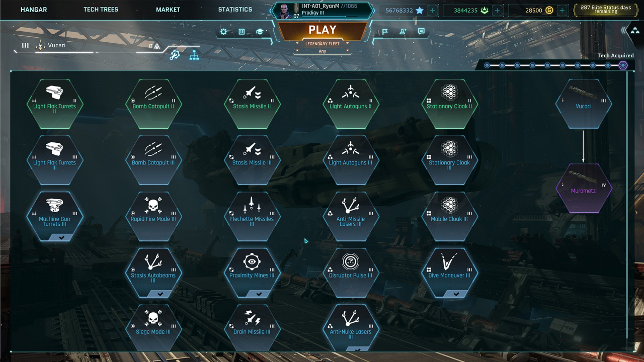This screenshot has height=362, width=644.
Task: Collapse the side panel double-chevron arrow
Action: tap(624, 31)
